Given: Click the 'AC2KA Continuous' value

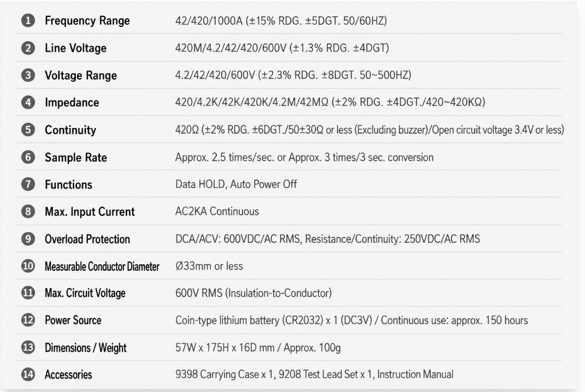Looking at the screenshot, I should [x=217, y=211].
